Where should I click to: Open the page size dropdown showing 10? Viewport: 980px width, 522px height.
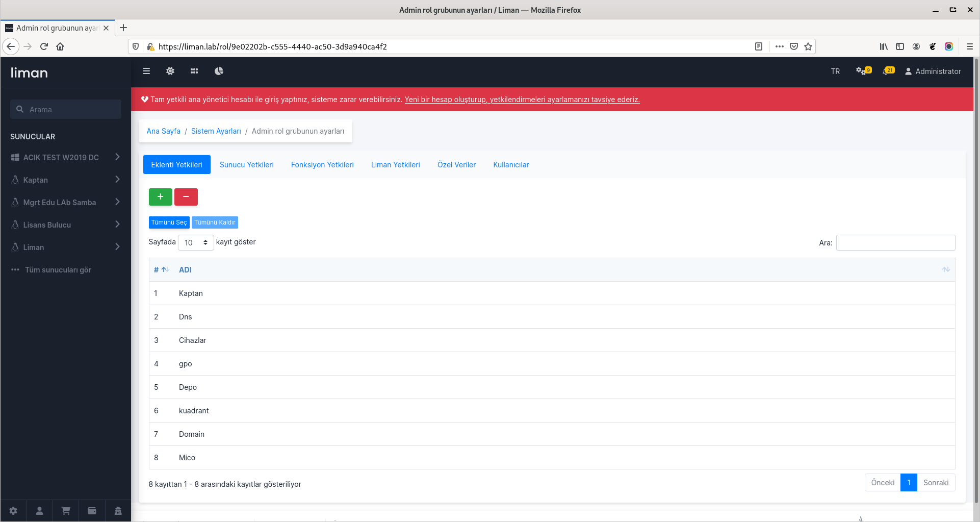click(196, 242)
